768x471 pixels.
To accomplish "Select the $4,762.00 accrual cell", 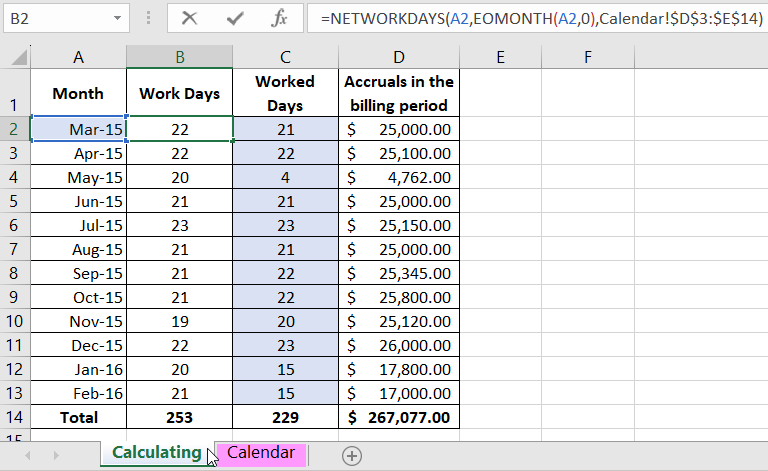I will (x=399, y=177).
